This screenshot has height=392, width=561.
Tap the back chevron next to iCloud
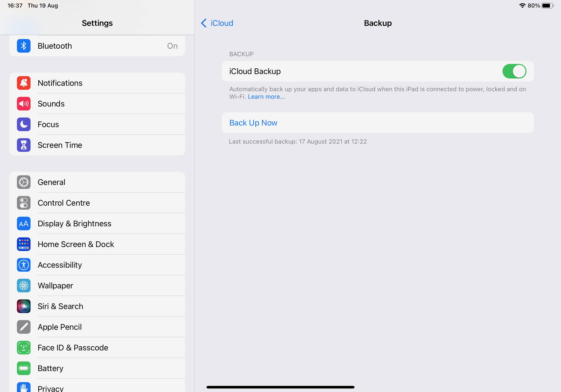click(x=204, y=23)
